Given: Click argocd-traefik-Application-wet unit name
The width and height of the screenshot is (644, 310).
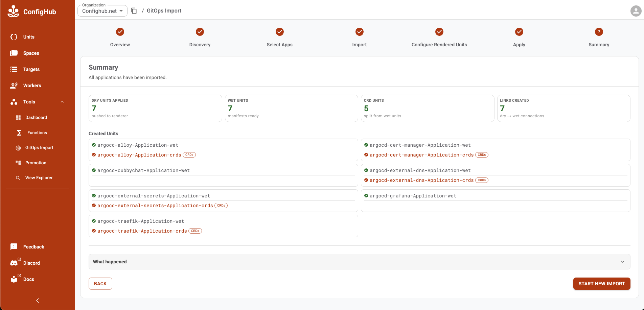Looking at the screenshot, I should (x=141, y=221).
